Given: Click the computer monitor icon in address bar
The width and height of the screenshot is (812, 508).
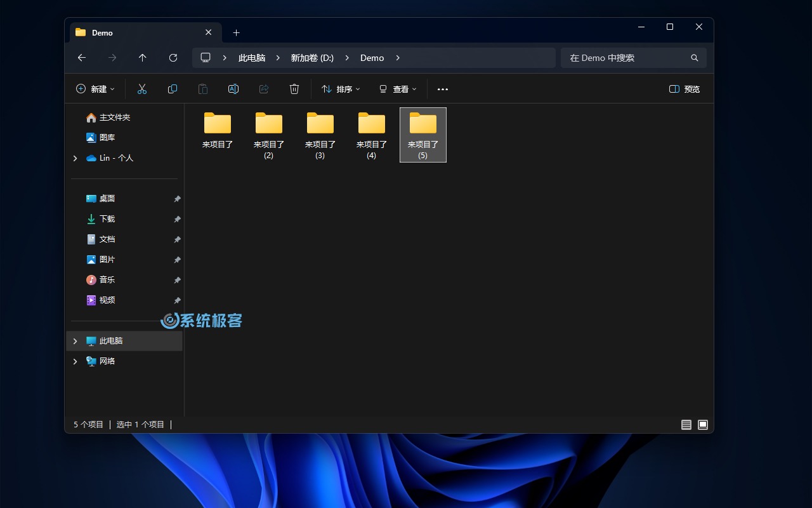Looking at the screenshot, I should point(206,57).
